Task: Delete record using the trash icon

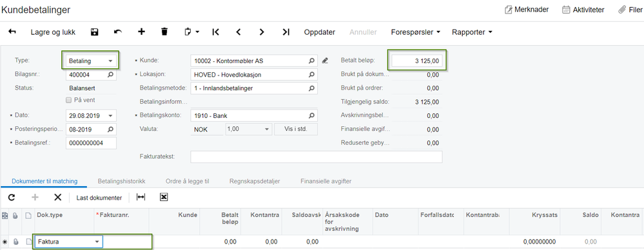Action: (x=164, y=32)
